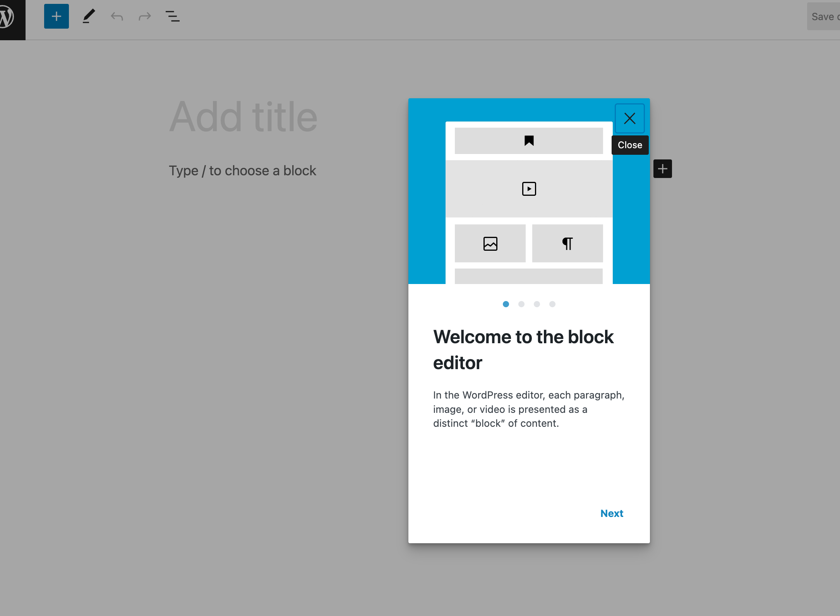
Task: Advance the welcome guide with Next
Action: pos(612,513)
